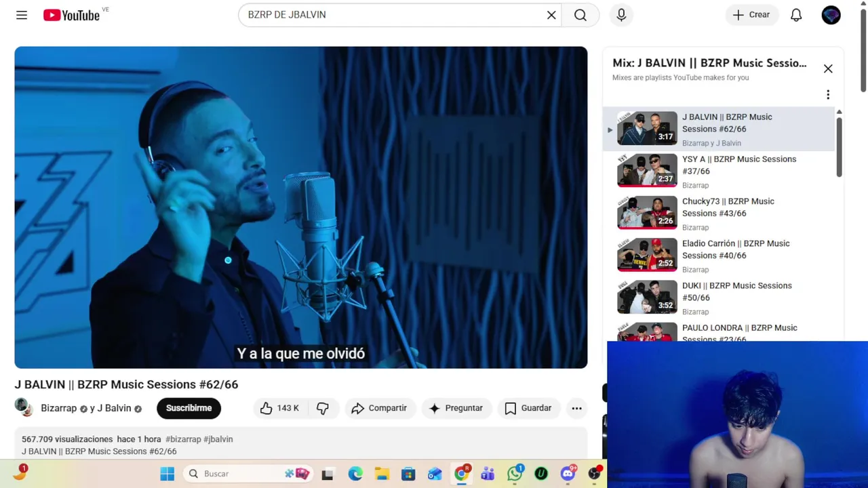This screenshot has height=488, width=868.
Task: Open the Windows Start button
Action: click(167, 474)
